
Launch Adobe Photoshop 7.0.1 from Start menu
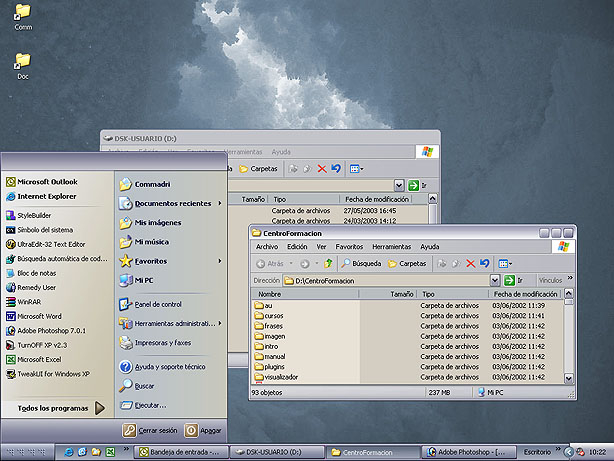[x=50, y=329]
